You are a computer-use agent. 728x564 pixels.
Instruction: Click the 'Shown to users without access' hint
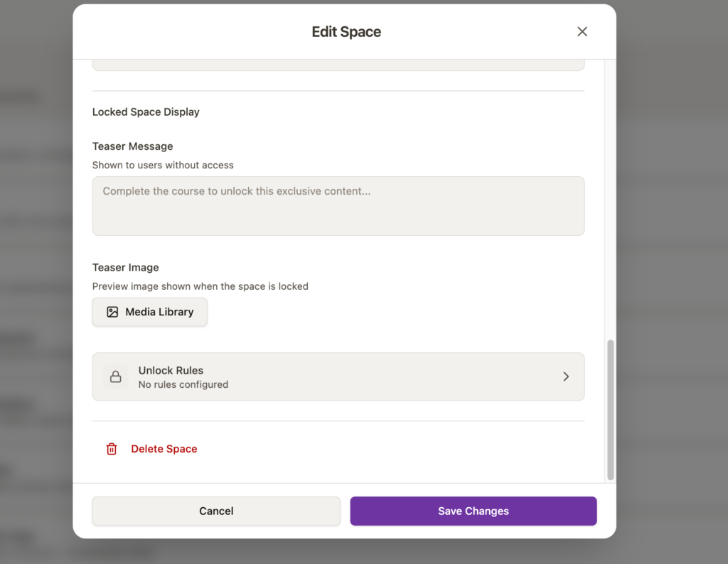pos(163,165)
